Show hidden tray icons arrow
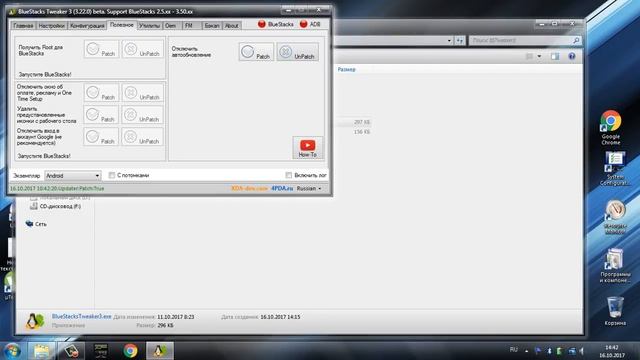 527,351
